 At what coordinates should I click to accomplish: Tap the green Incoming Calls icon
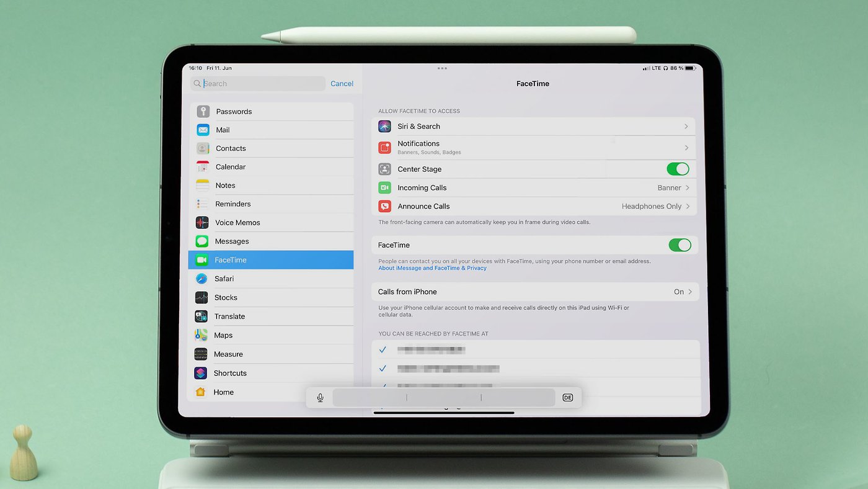[384, 187]
